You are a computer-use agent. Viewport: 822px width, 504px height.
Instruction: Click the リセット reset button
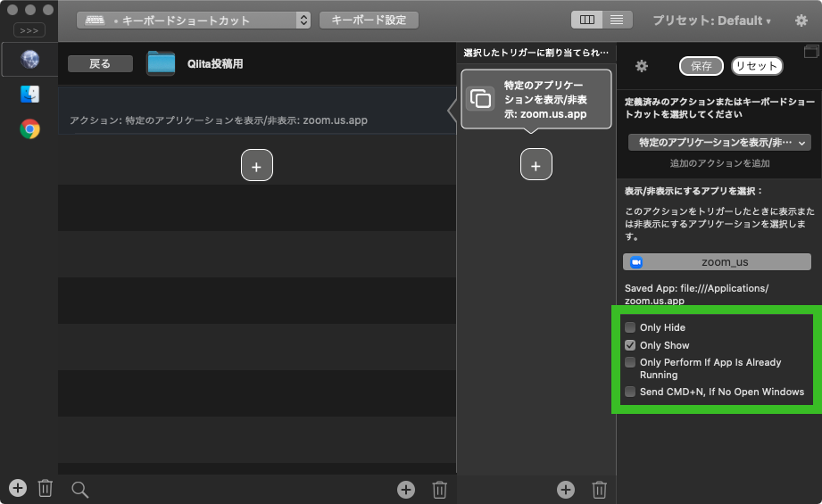coord(757,66)
